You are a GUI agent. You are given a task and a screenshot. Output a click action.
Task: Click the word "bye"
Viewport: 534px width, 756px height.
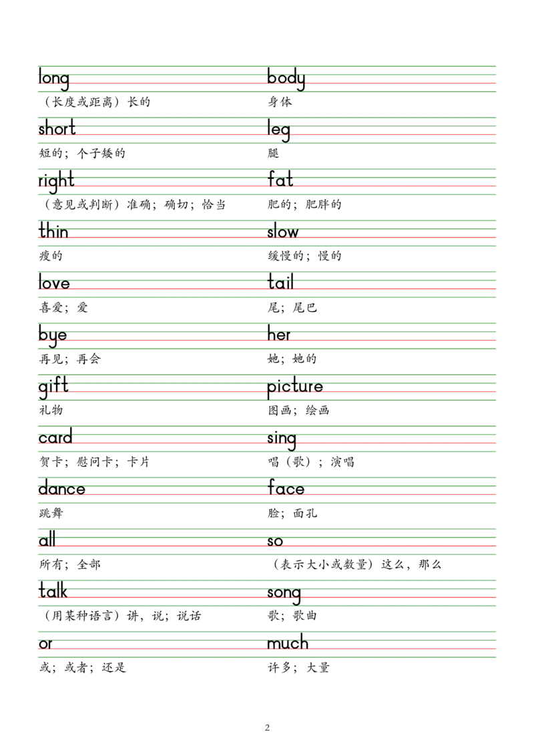pos(53,335)
